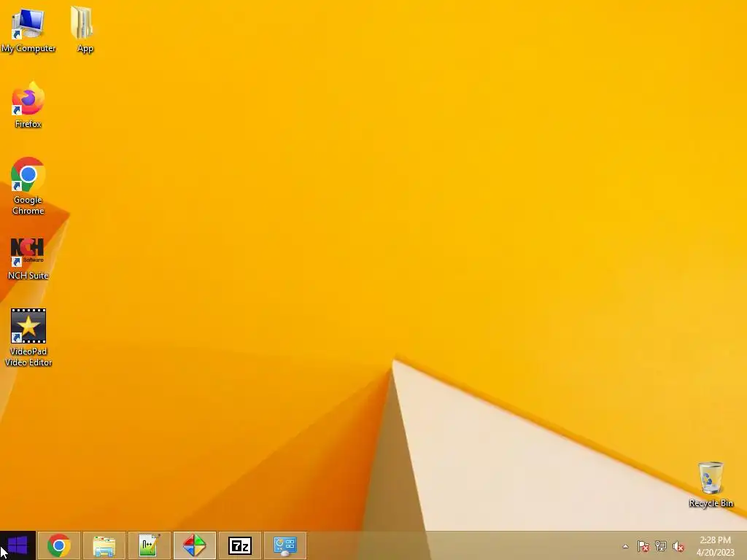Click the colorful diamond taskbar app
The width and height of the screenshot is (747, 560).
[195, 545]
